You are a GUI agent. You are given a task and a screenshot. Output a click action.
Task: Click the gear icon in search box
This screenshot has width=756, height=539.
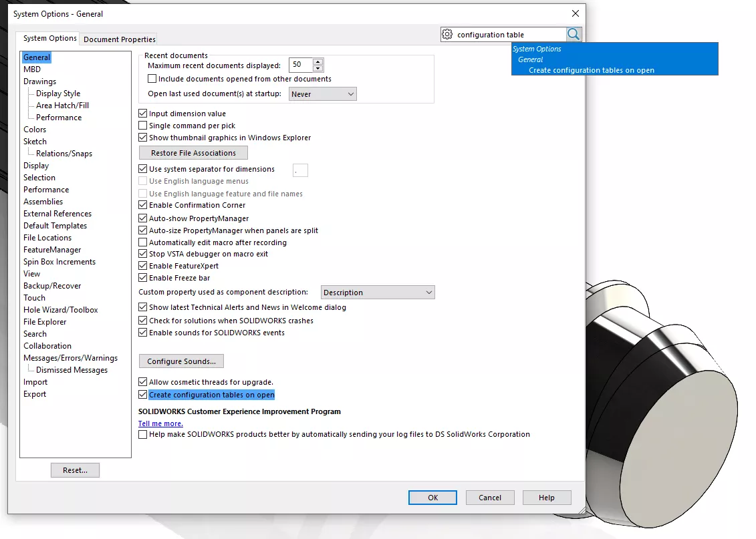tap(448, 35)
